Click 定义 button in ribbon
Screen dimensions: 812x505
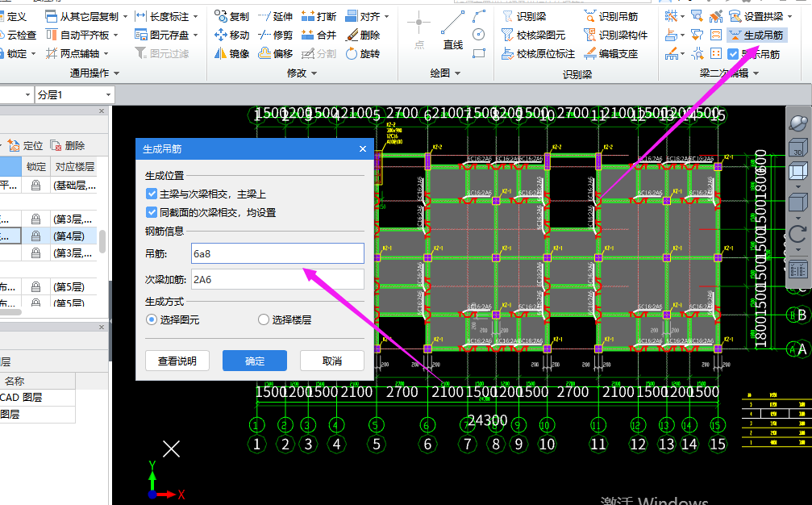pyautogui.click(x=13, y=17)
